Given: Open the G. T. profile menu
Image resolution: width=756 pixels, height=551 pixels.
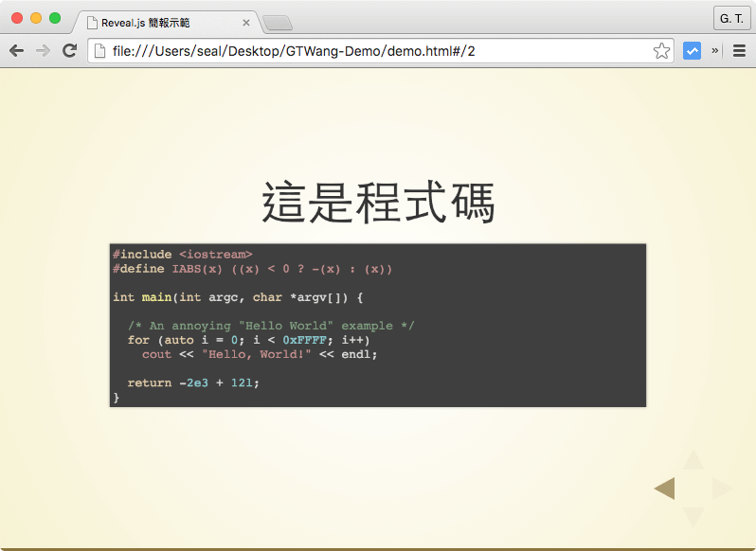Looking at the screenshot, I should (x=731, y=19).
